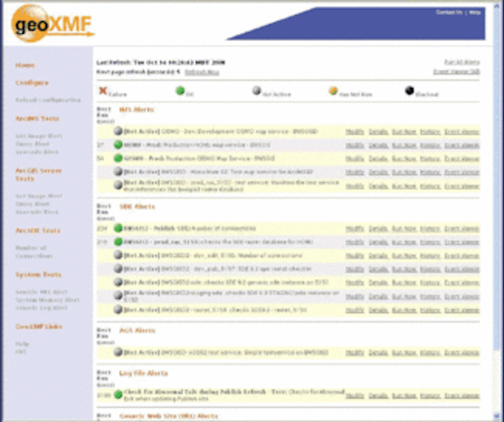The image size is (504, 422).
Task: Click Event Viewer for the SDE raster instance alert
Action: pos(462,310)
